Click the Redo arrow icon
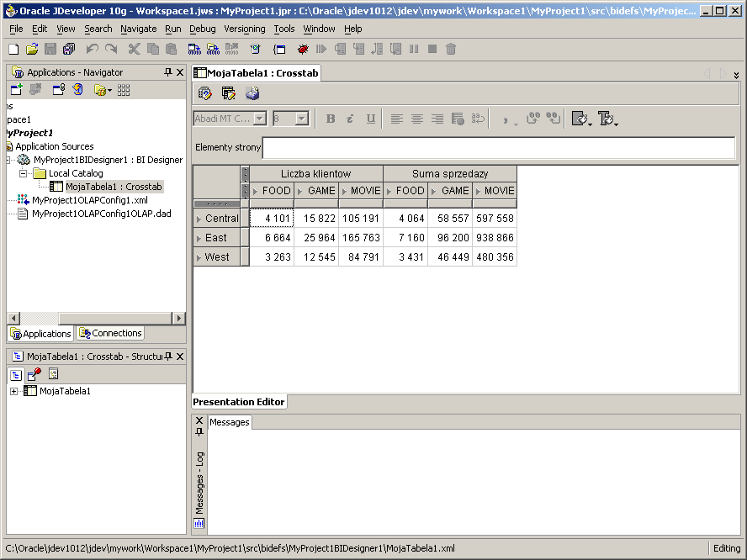 point(111,49)
